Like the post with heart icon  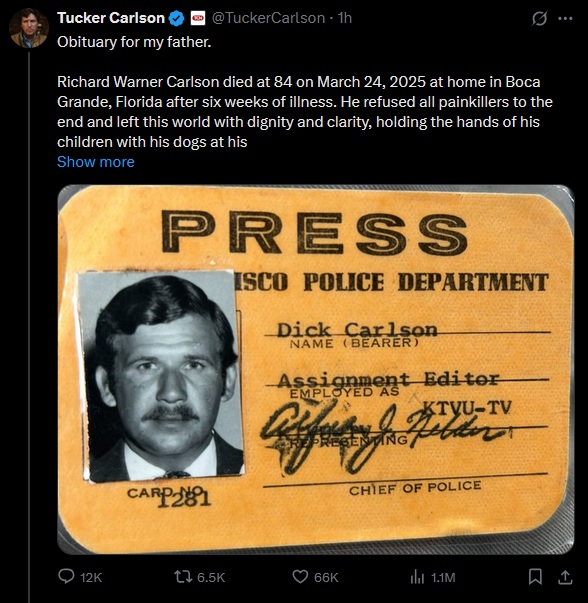pos(300,577)
